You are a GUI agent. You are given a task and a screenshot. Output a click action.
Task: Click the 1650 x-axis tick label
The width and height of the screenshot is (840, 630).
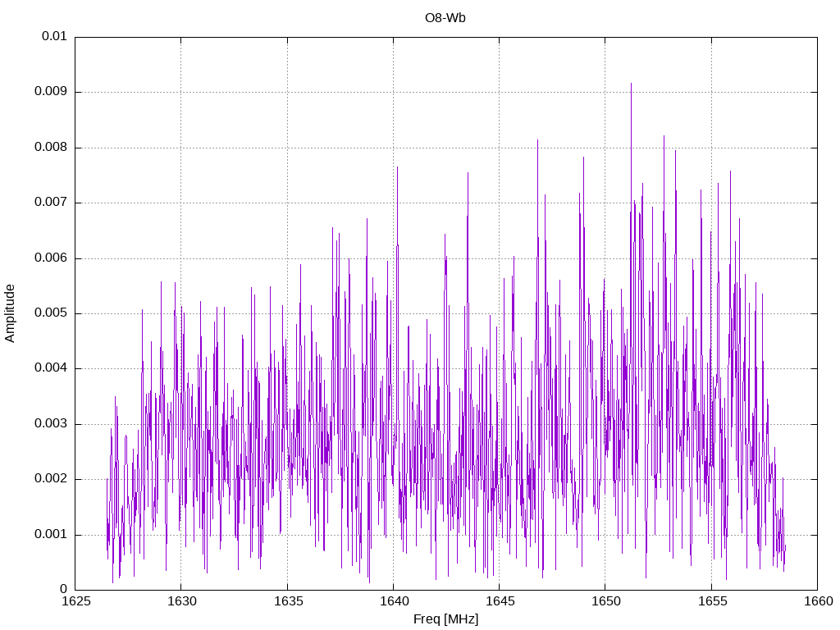pyautogui.click(x=606, y=601)
